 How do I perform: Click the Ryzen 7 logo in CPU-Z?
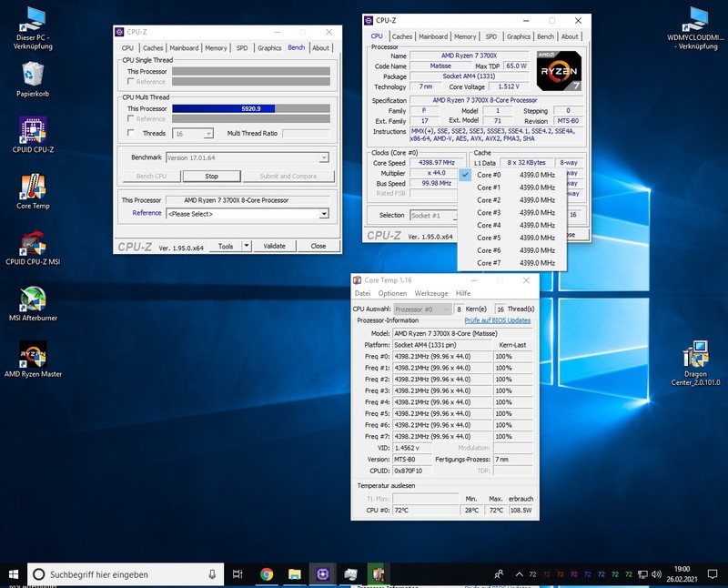tap(559, 71)
